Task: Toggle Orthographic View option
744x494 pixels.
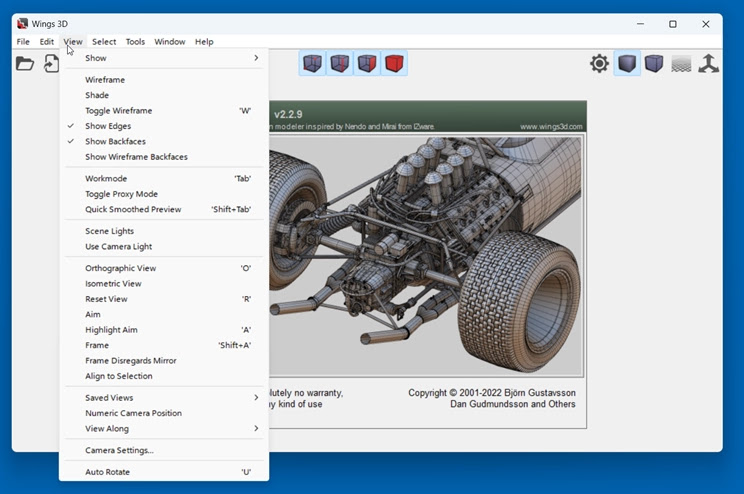Action: point(164,268)
